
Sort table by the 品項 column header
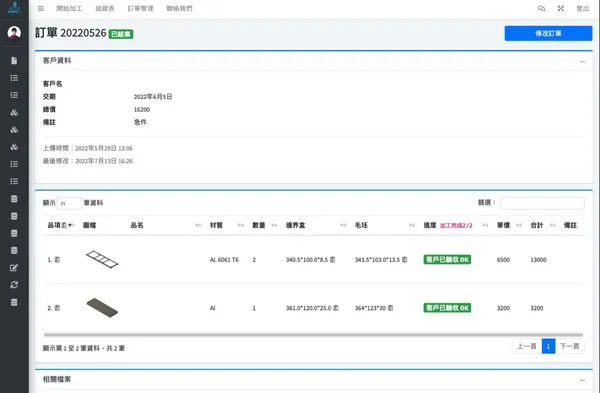coord(60,225)
